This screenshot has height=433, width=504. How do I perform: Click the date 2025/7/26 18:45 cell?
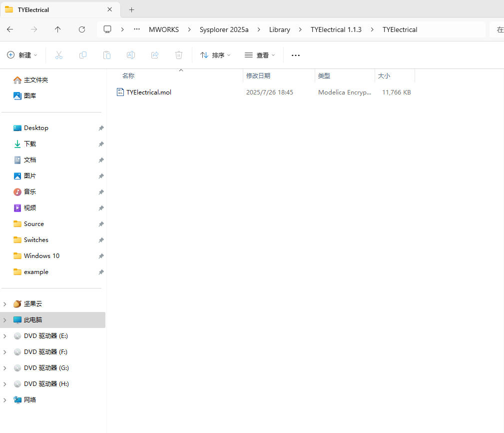point(270,92)
